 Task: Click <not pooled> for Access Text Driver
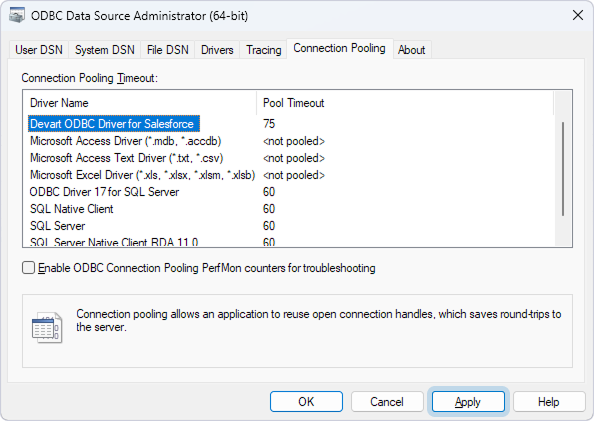(x=294, y=158)
